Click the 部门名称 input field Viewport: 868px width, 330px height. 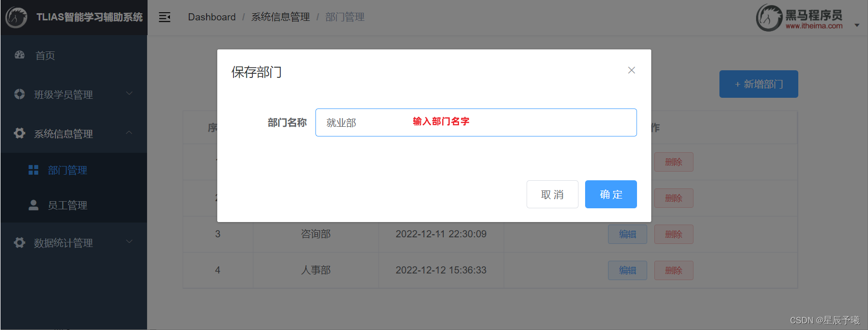point(476,122)
